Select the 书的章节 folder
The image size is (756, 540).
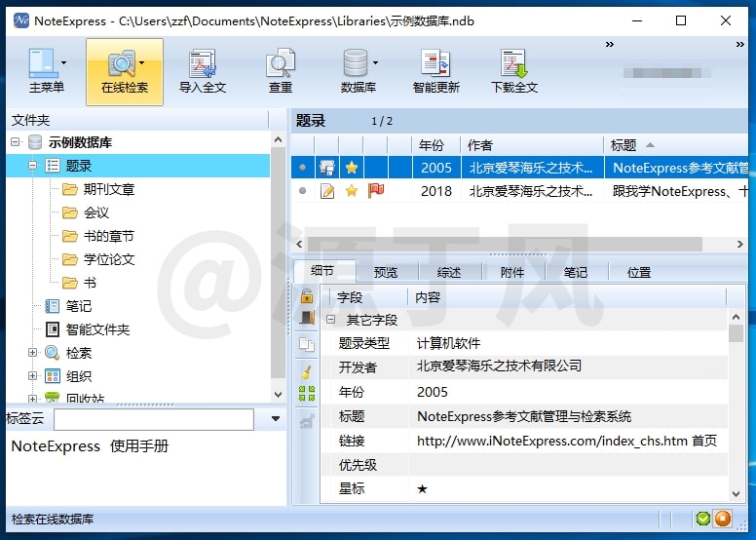[x=108, y=236]
